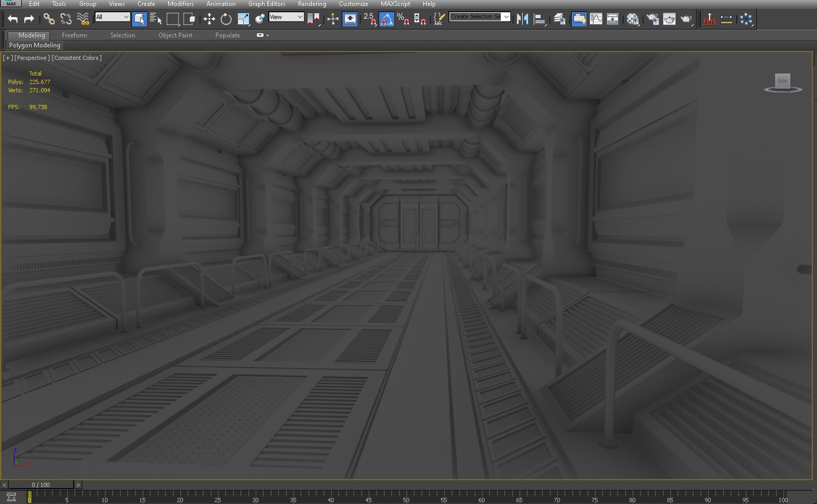Viewport: 817px width, 504px height.
Task: Click the Measure Distance ruler icon
Action: pos(726,19)
